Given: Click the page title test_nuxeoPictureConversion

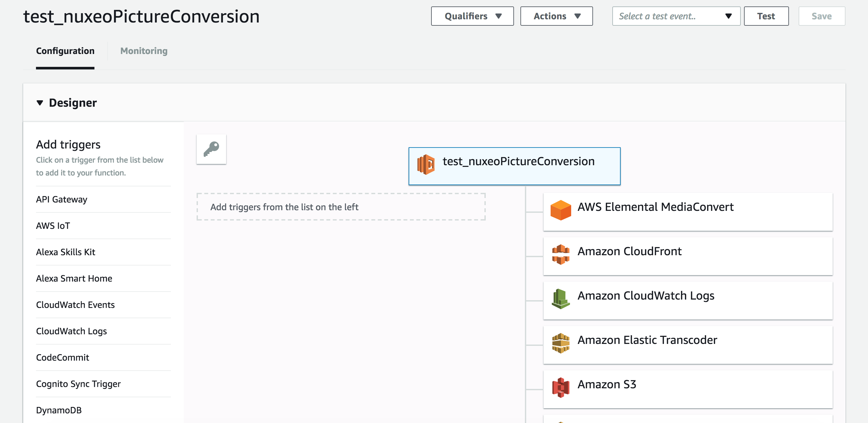Looking at the screenshot, I should click(141, 16).
